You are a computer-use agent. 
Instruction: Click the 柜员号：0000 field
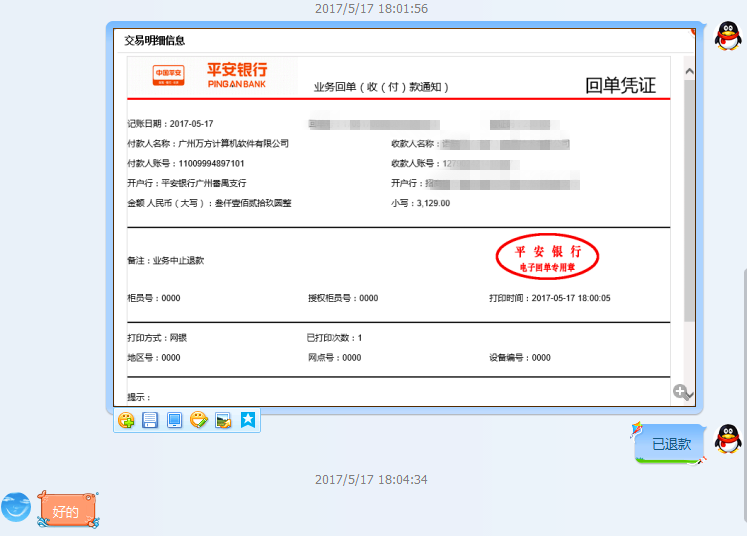(154, 298)
